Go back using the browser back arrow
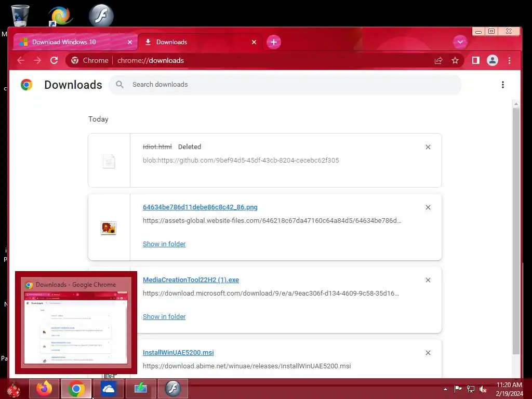Viewport: 532px width, 399px height. [x=21, y=60]
